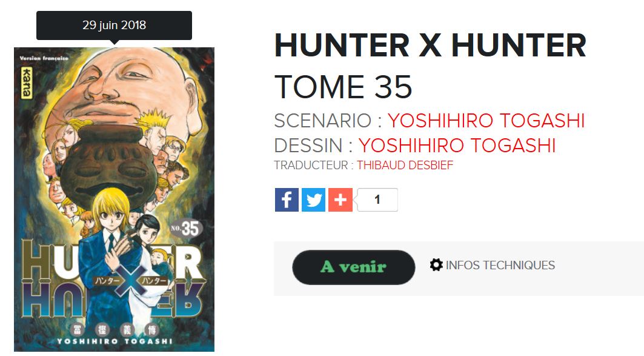Click the green-text A venir button

pyautogui.click(x=354, y=267)
